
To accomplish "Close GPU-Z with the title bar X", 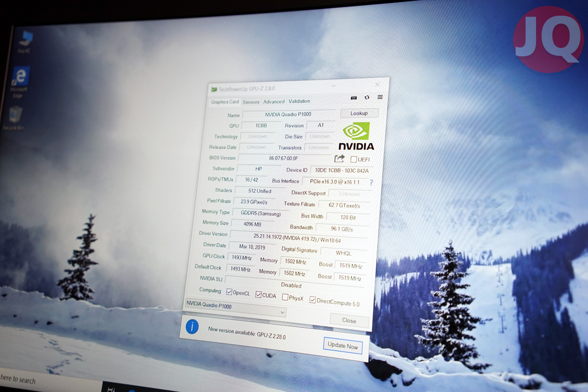I will (377, 85).
